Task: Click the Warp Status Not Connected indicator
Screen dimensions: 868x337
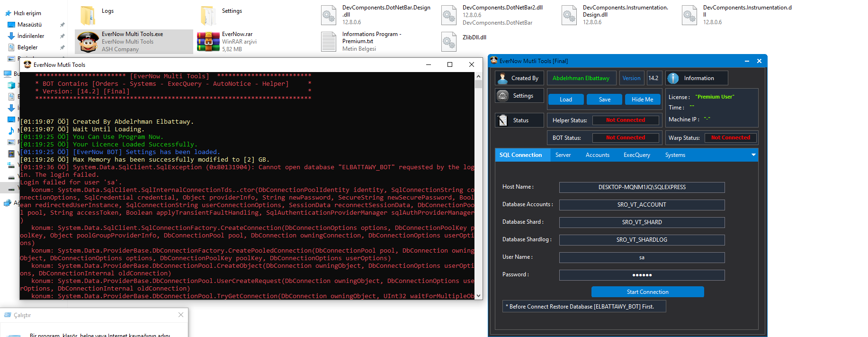Action: click(731, 138)
